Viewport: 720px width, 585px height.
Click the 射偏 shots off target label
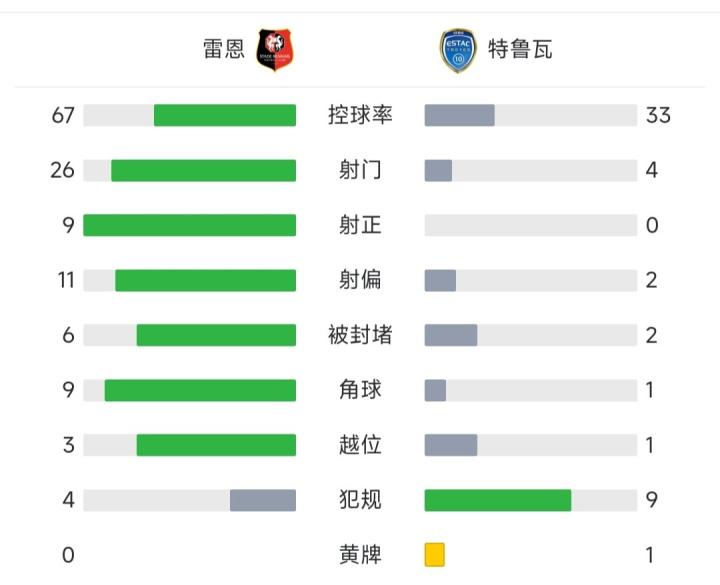point(360,280)
